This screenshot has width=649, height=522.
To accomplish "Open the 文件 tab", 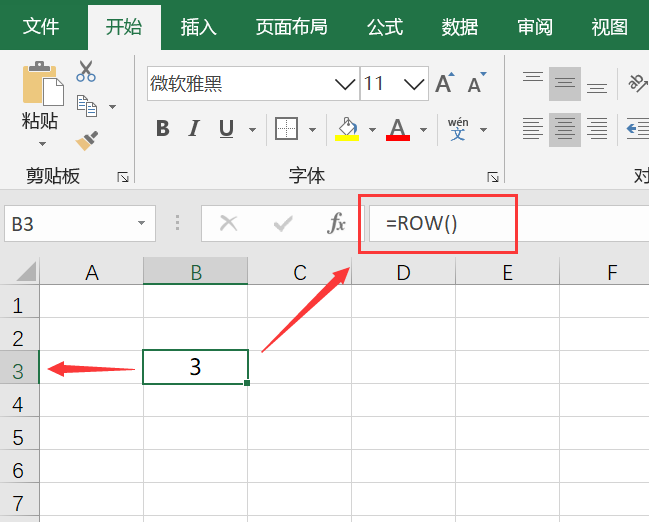I will (x=41, y=26).
